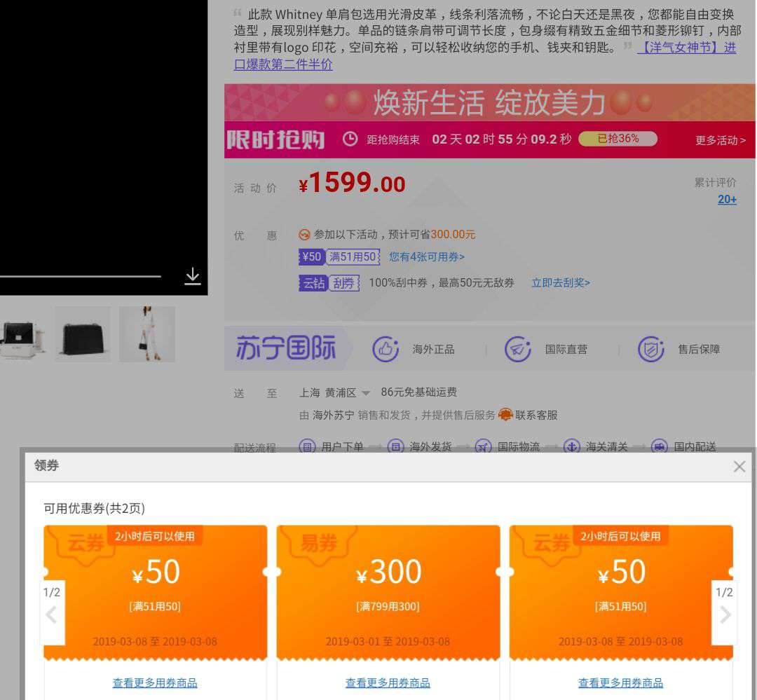Click the 用户下单 step icon
The height and width of the screenshot is (700, 757).
point(308,446)
